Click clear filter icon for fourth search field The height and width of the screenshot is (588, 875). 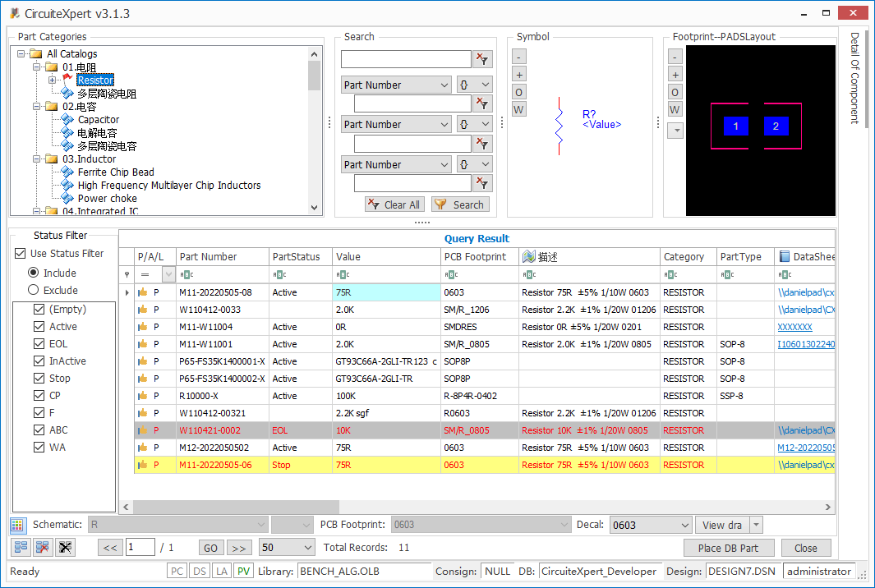(482, 183)
